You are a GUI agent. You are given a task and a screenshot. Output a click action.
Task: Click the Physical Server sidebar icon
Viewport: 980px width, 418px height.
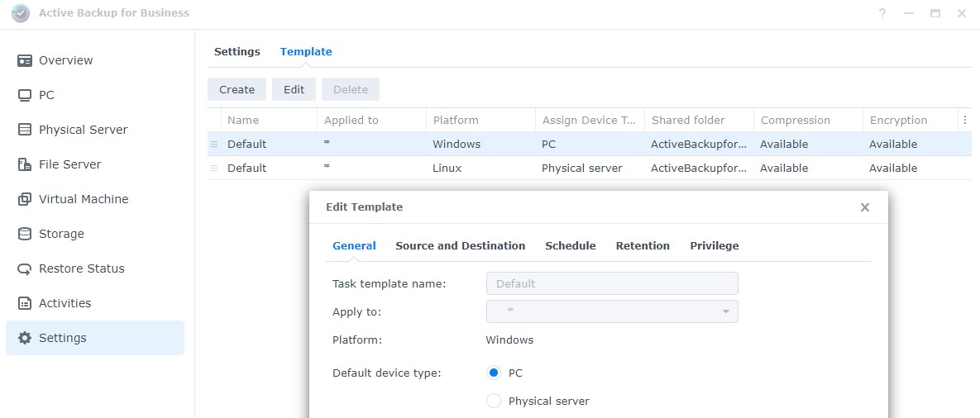[x=24, y=130]
